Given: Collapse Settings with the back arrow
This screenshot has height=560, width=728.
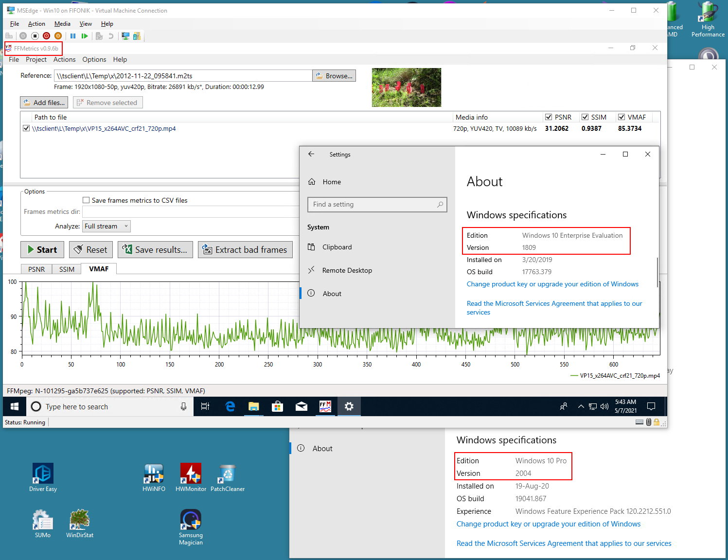Looking at the screenshot, I should click(311, 154).
